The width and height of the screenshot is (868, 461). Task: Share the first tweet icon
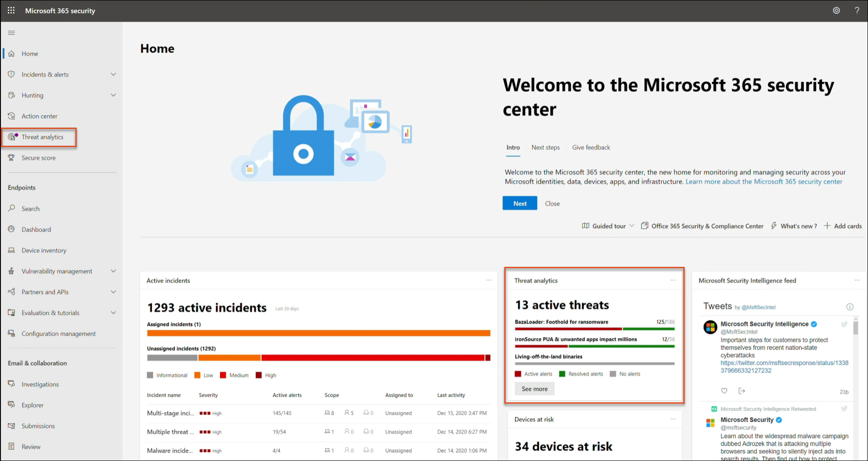[742, 391]
